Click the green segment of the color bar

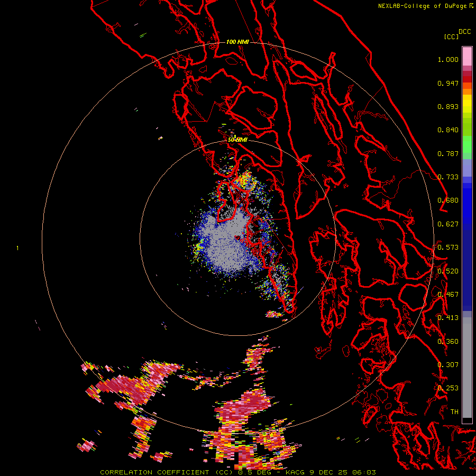point(467,144)
